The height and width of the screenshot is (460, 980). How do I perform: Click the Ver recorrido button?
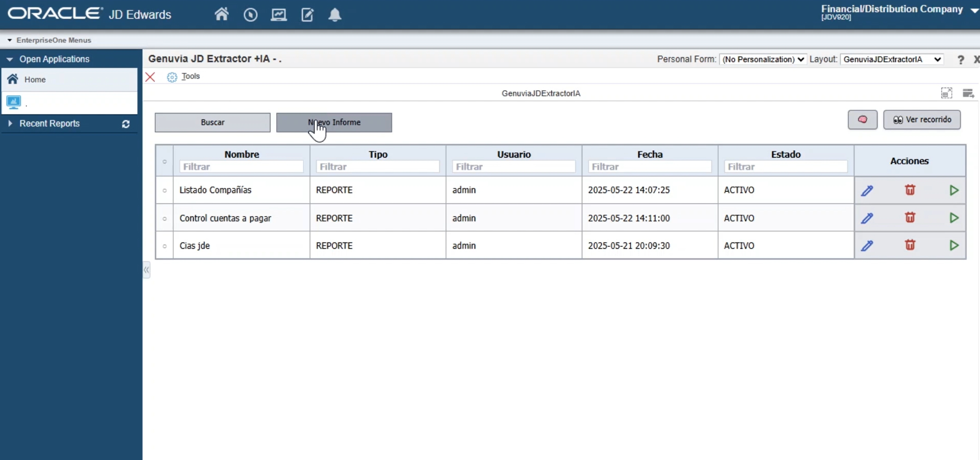922,120
